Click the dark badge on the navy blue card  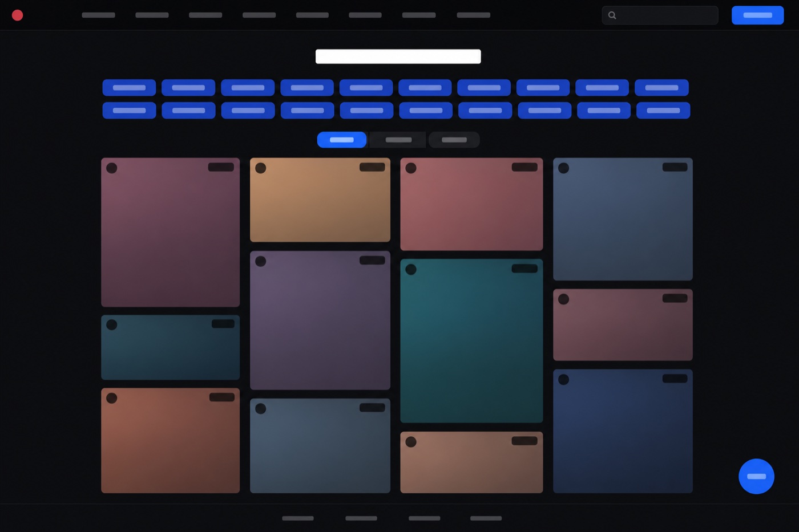pyautogui.click(x=675, y=379)
